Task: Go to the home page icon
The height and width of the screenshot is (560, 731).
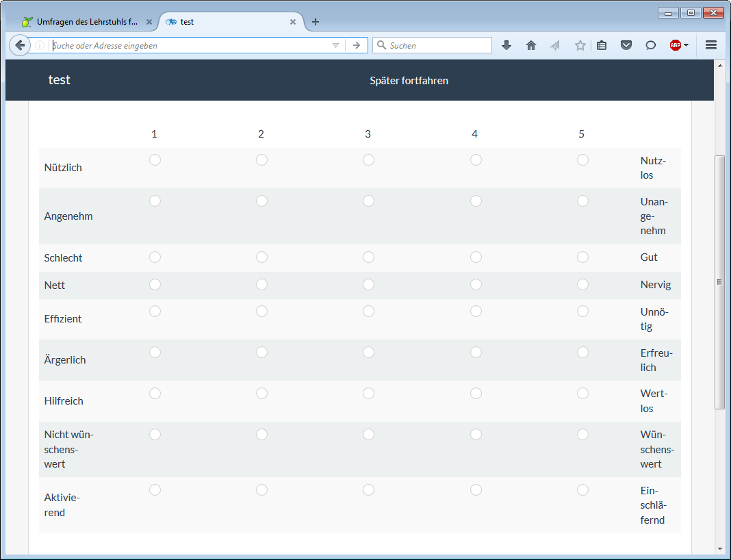Action: [530, 45]
